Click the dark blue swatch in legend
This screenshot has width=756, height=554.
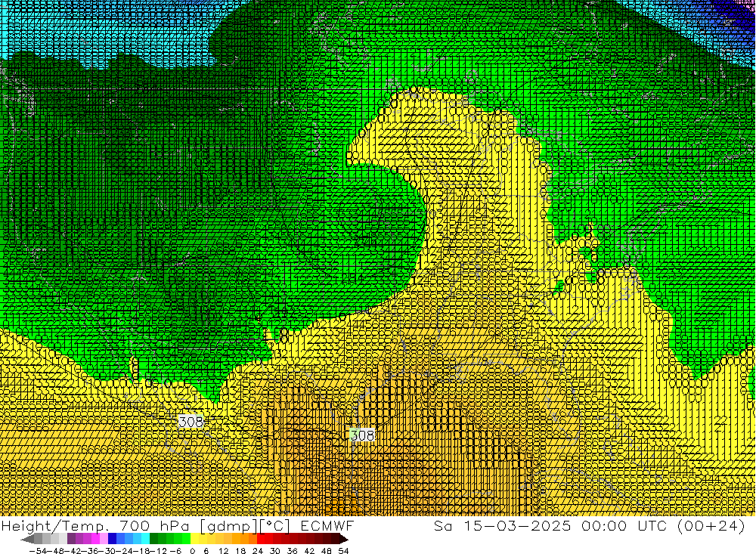(x=112, y=539)
